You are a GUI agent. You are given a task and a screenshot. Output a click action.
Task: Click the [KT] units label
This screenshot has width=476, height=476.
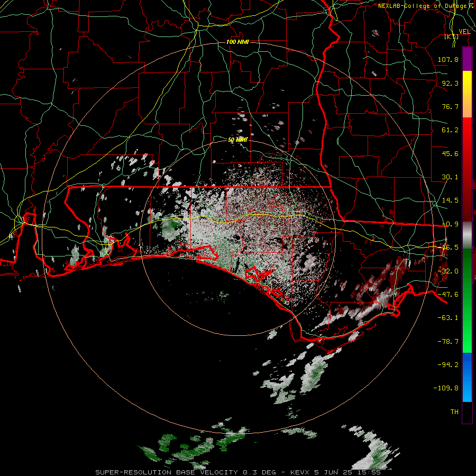pos(452,36)
